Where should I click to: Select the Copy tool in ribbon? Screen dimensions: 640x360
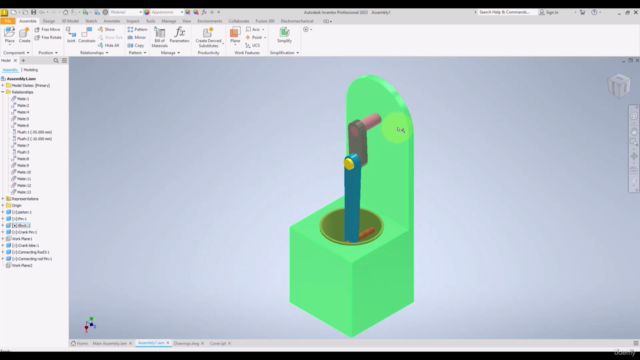136,45
